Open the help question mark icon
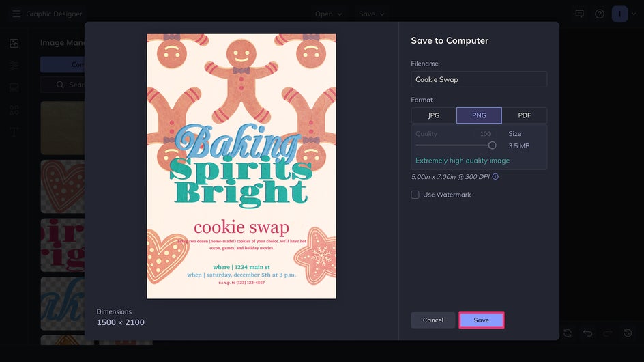This screenshot has height=362, width=644. pyautogui.click(x=600, y=14)
